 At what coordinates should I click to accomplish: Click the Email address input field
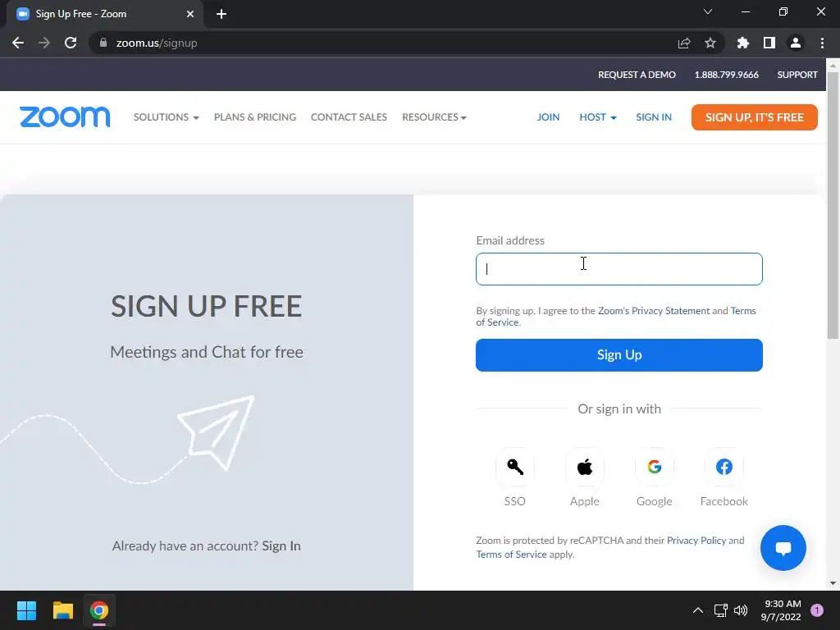point(619,269)
